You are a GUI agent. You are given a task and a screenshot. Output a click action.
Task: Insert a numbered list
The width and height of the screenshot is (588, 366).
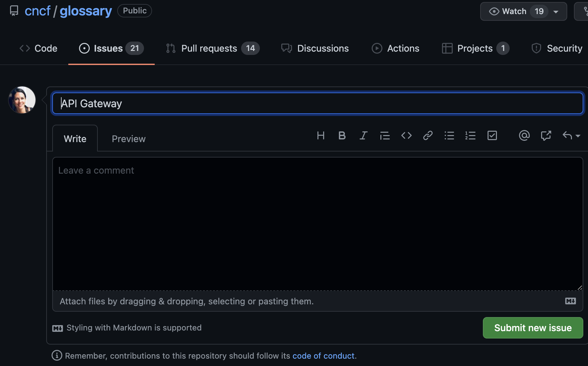coord(470,135)
